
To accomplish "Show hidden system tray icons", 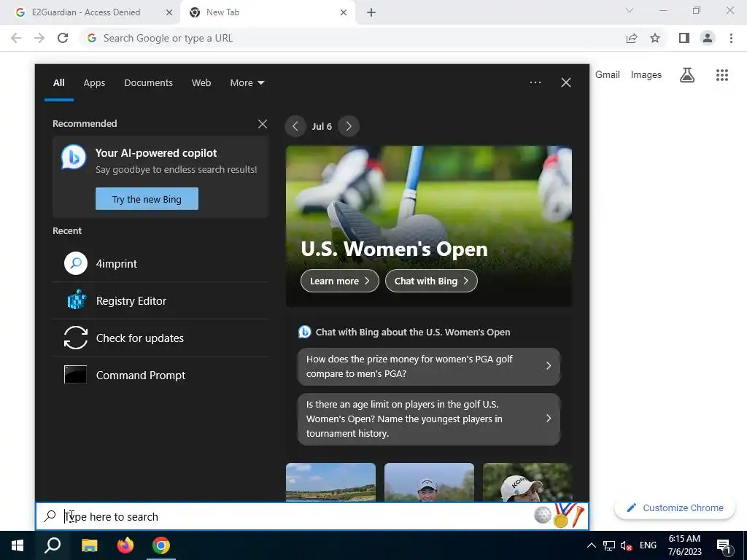I will tap(591, 545).
